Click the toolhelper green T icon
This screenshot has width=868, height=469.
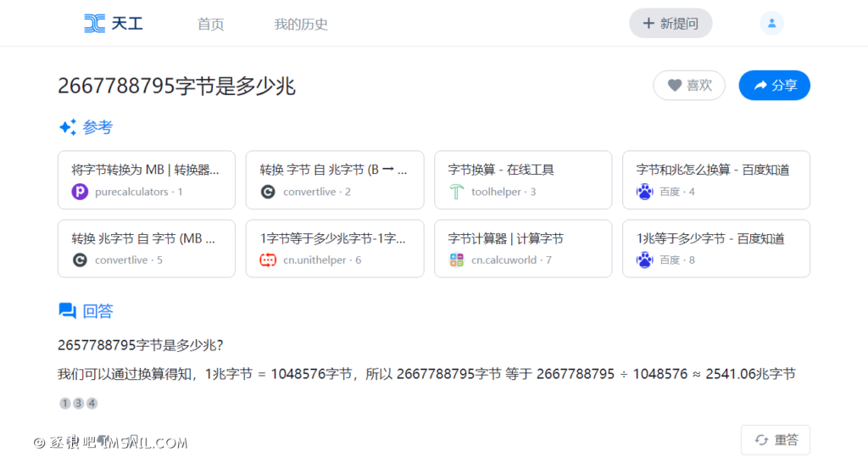point(457,192)
